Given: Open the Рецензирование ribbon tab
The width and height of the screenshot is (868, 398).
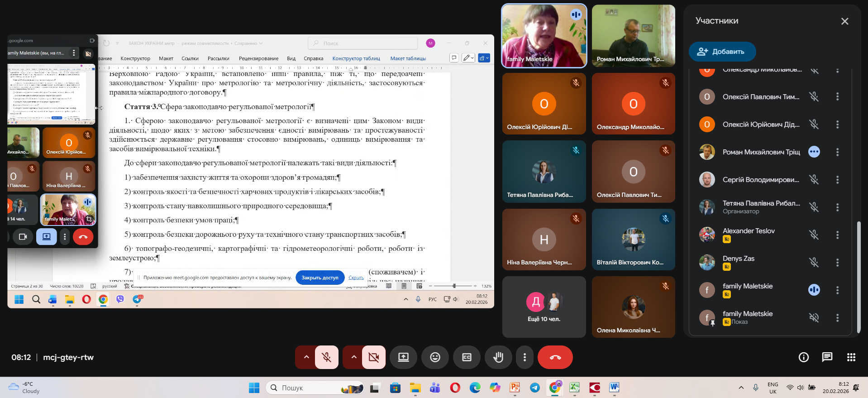Looking at the screenshot, I should coord(258,58).
